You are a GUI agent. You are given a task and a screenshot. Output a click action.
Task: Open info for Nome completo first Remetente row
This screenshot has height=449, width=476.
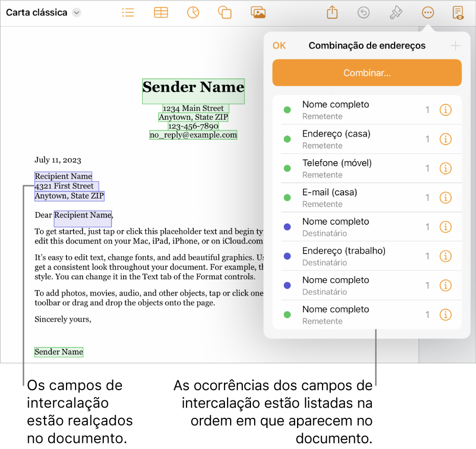pos(445,110)
